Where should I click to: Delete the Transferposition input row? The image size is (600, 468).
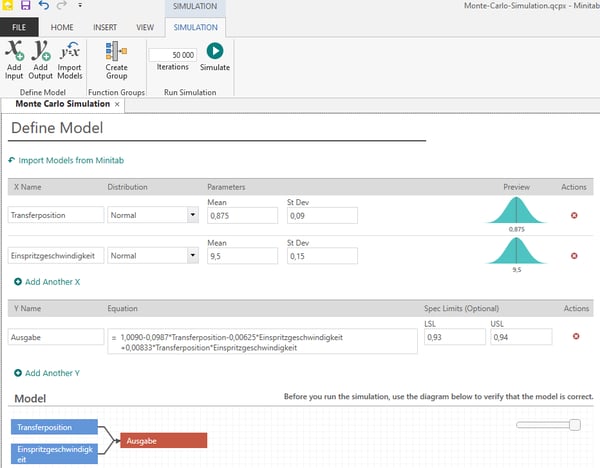click(x=574, y=215)
